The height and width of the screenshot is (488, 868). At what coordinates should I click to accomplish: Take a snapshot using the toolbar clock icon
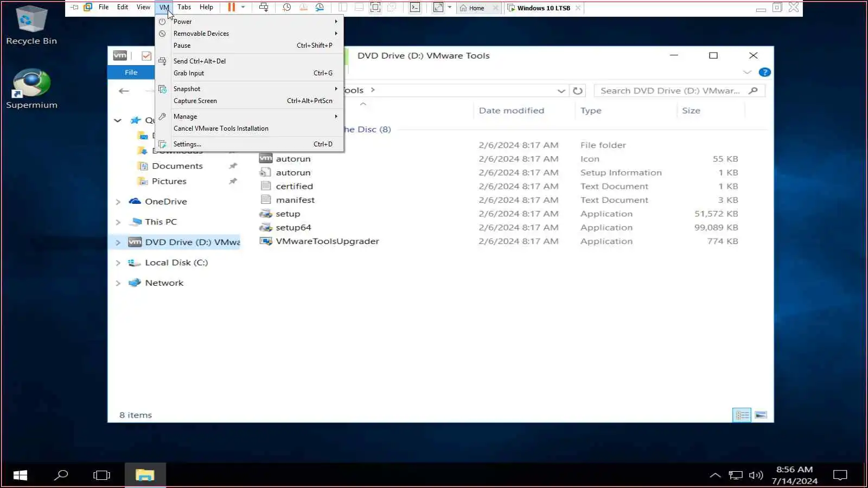click(x=287, y=8)
